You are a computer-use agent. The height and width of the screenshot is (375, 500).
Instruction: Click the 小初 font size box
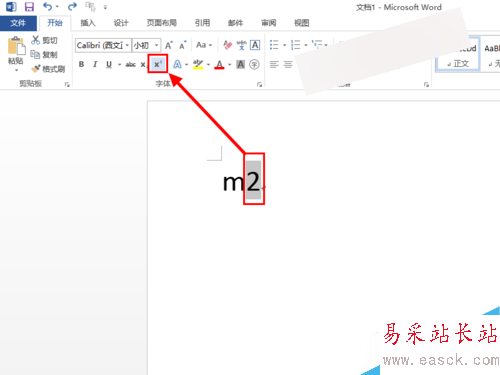tap(142, 45)
